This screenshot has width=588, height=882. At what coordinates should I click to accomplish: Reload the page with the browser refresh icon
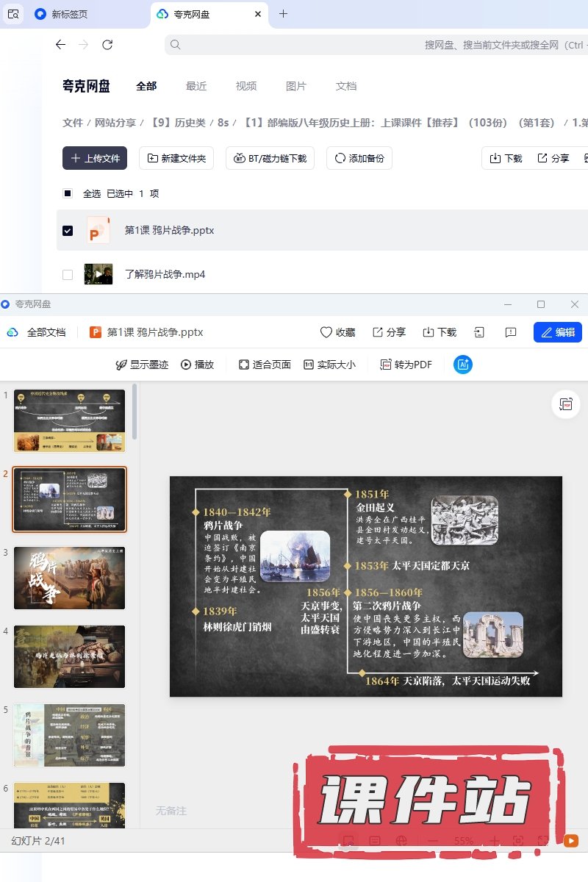(x=107, y=45)
